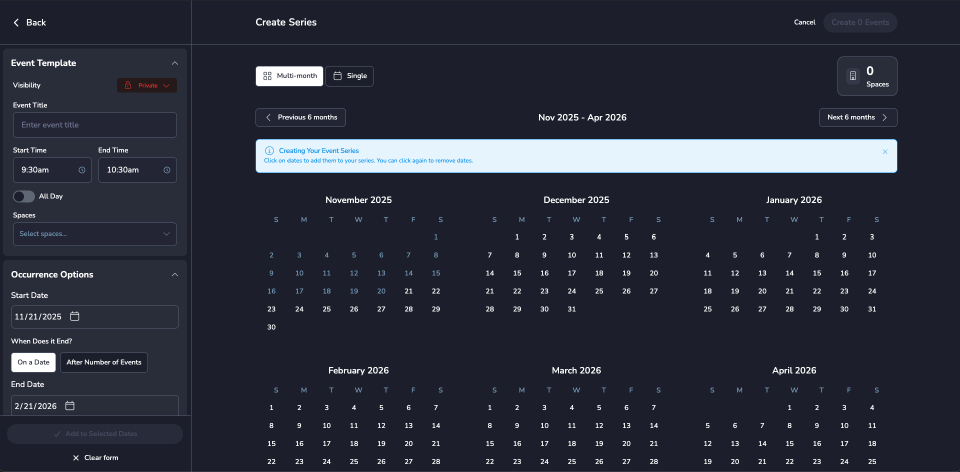
Task: Click Add to Selected Dates button
Action: click(x=95, y=434)
